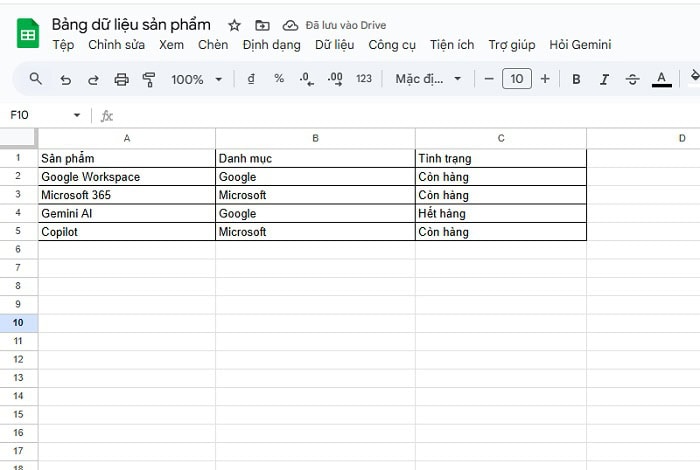Select row 10 header
This screenshot has width=700, height=470.
(x=18, y=322)
